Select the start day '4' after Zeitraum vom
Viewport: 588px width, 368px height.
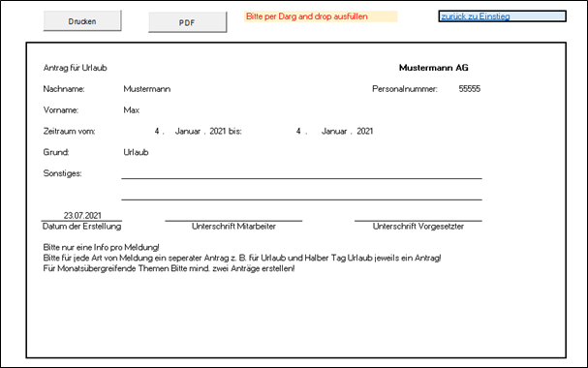point(157,131)
